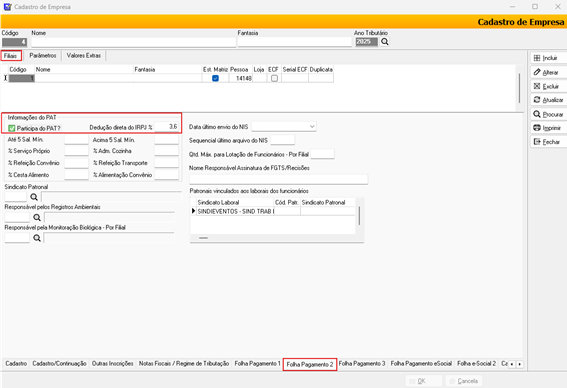The width and height of the screenshot is (567, 388).
Task: Open the Folha Pagamento eSocial tab
Action: (421, 363)
